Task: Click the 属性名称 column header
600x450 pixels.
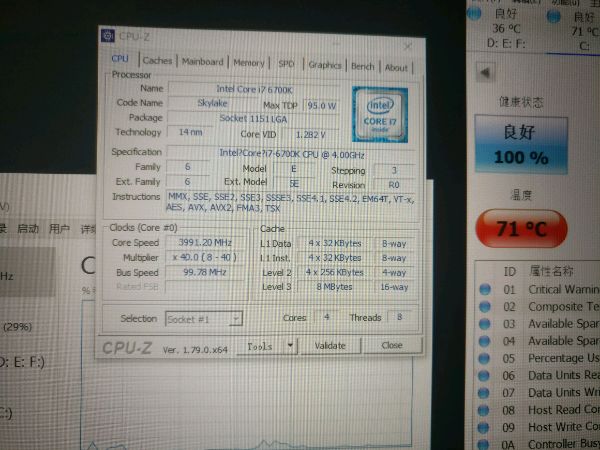Action: (551, 271)
